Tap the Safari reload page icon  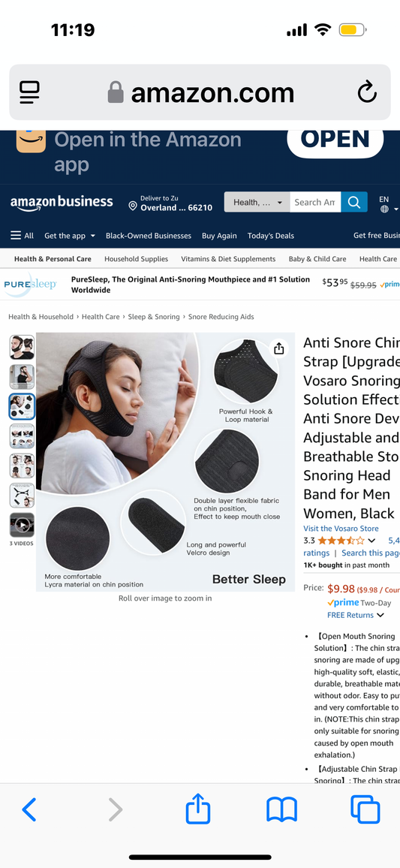pos(367,92)
